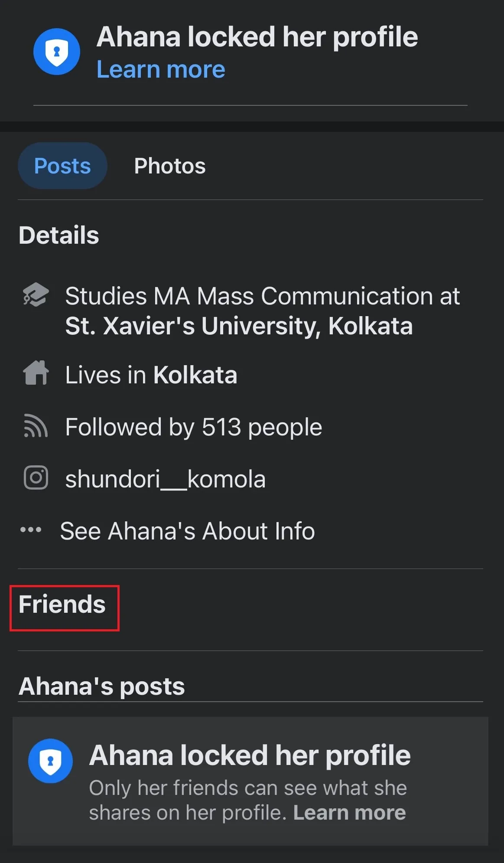
Task: Tap the shield icon in bottom locked banner
Action: click(50, 761)
